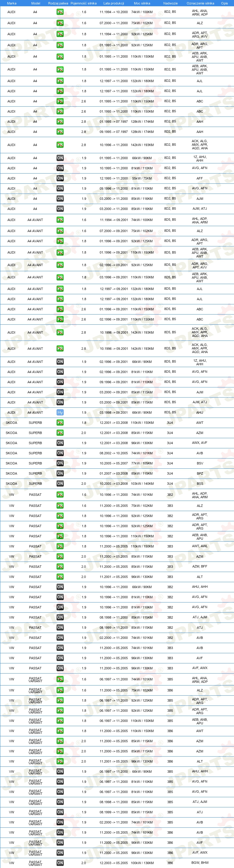Click the PB fuel icon in Audi A4 8D2 ALZ row
Viewport: 234px width, 868px height.
click(x=60, y=23)
